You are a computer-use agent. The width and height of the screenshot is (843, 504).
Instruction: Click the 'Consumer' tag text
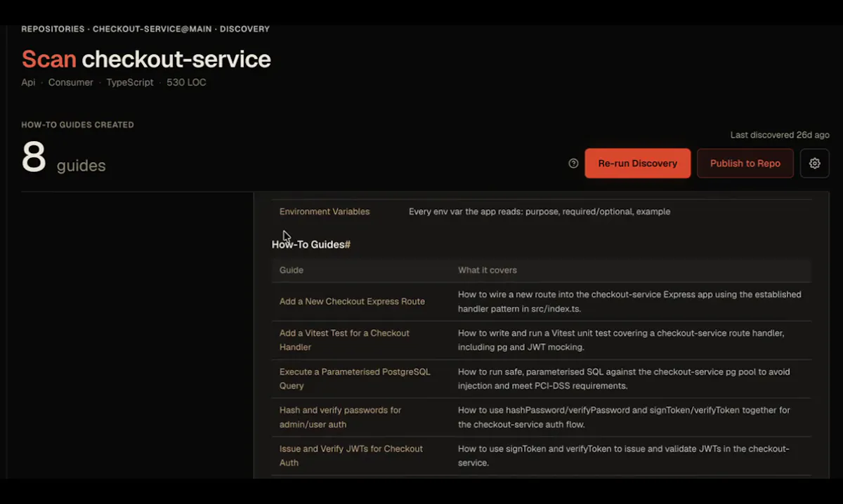pyautogui.click(x=71, y=83)
